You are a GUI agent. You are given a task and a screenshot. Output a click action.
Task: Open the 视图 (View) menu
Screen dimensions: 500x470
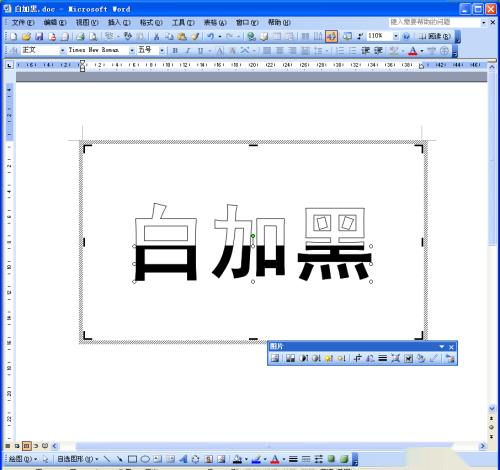click(87, 23)
